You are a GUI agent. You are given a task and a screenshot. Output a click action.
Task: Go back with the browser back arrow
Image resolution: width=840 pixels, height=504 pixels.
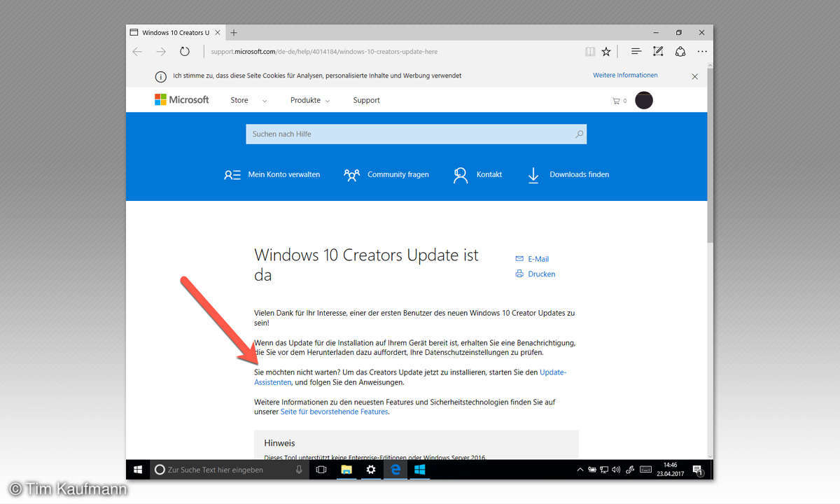click(137, 51)
